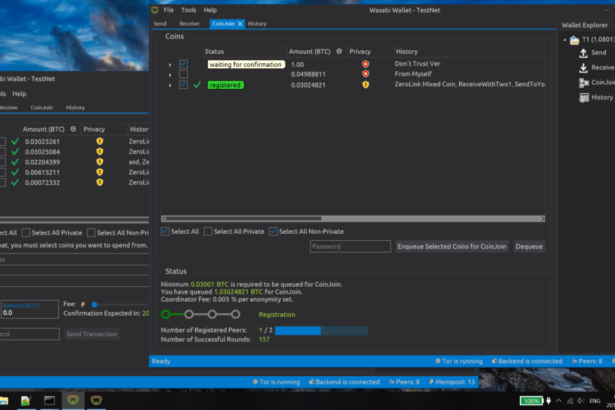Image resolution: width=615 pixels, height=410 pixels.
Task: Click the T1 wallet folder icon
Action: pyautogui.click(x=575, y=40)
